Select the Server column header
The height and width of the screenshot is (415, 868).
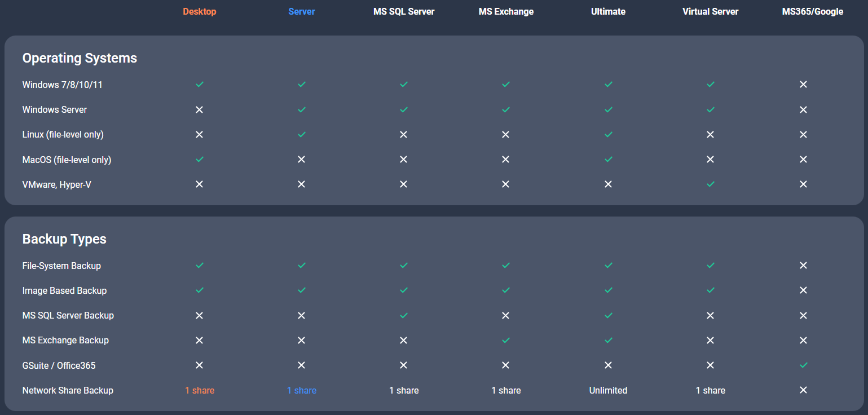point(301,11)
